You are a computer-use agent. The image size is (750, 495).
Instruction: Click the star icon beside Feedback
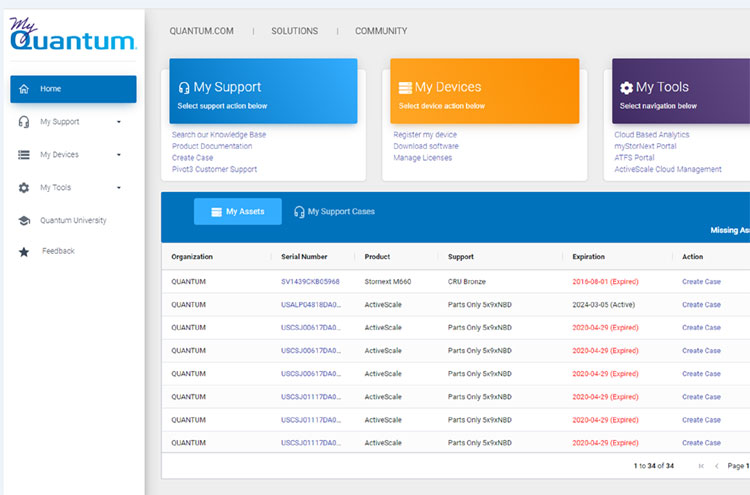point(24,252)
